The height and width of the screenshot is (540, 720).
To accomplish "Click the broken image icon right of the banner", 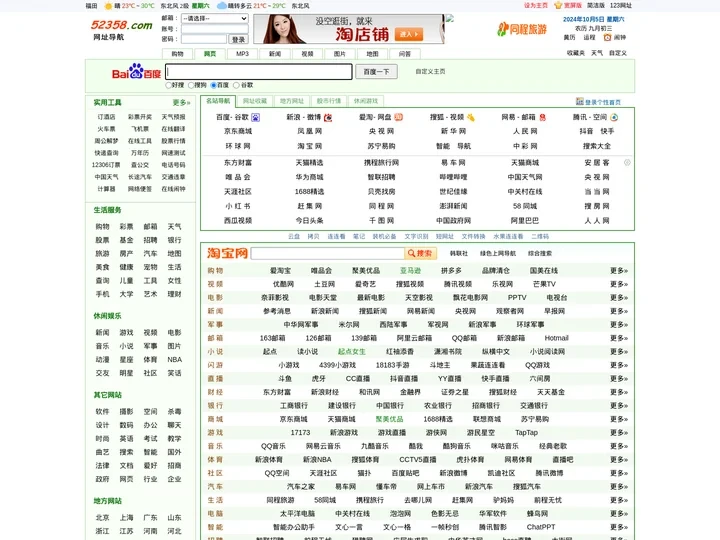I will pos(450,18).
